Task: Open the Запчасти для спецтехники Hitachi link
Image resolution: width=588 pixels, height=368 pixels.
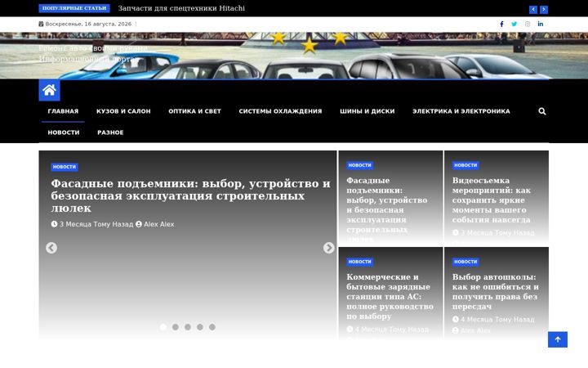Action: coord(181,8)
